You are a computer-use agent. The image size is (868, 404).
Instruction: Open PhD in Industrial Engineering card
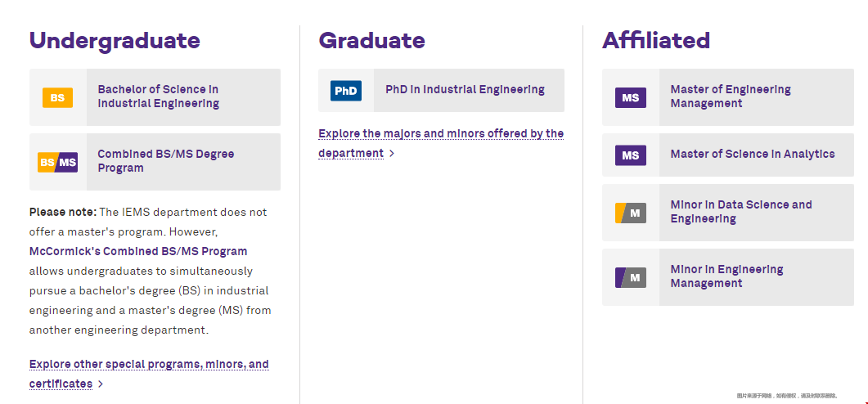(x=441, y=90)
